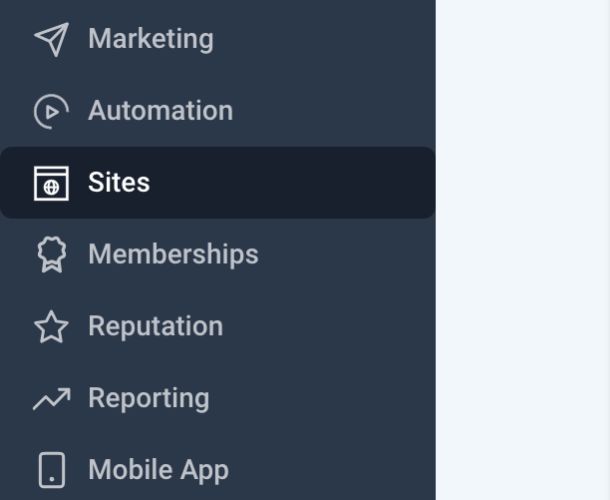
Task: Navigate to Reputation
Action: [155, 327]
